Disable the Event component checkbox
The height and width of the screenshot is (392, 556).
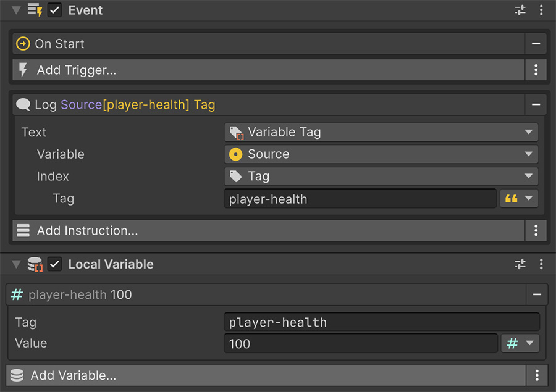(x=54, y=10)
